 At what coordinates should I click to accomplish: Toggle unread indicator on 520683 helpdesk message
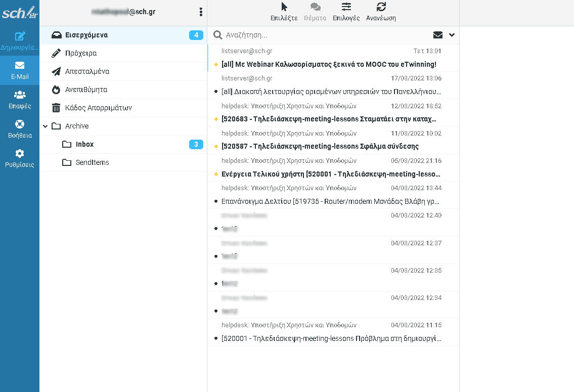pos(216,119)
